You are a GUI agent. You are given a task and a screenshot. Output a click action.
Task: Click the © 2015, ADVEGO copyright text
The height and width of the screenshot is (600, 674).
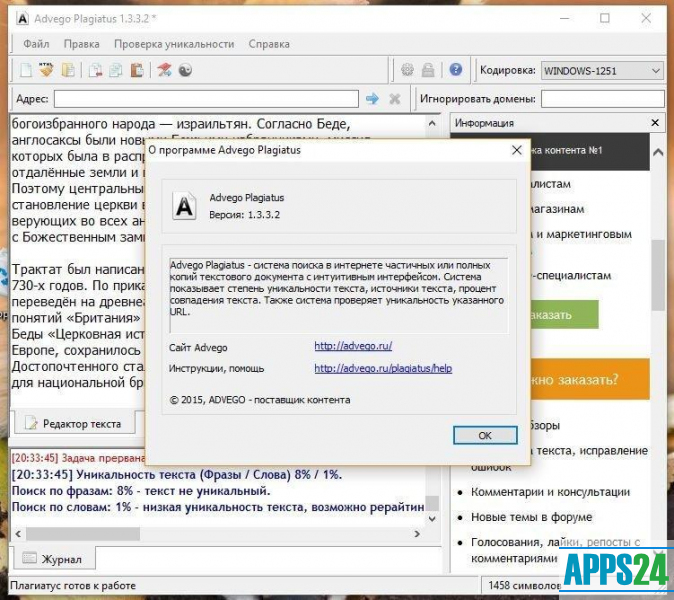[x=260, y=400]
